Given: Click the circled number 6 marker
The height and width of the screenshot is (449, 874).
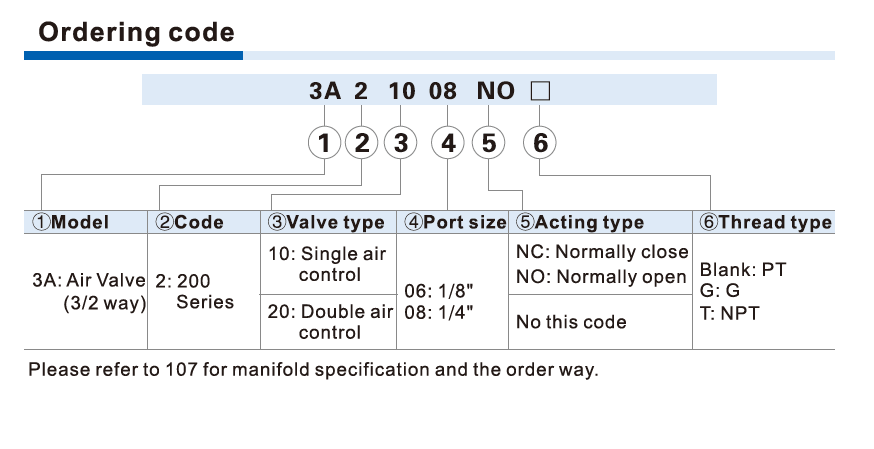Looking at the screenshot, I should [x=540, y=143].
